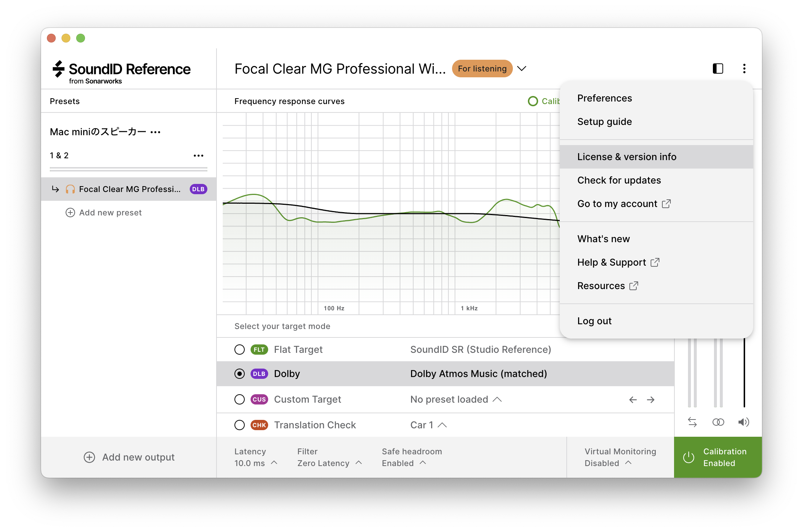Click the swap channels icon

pyautogui.click(x=692, y=422)
